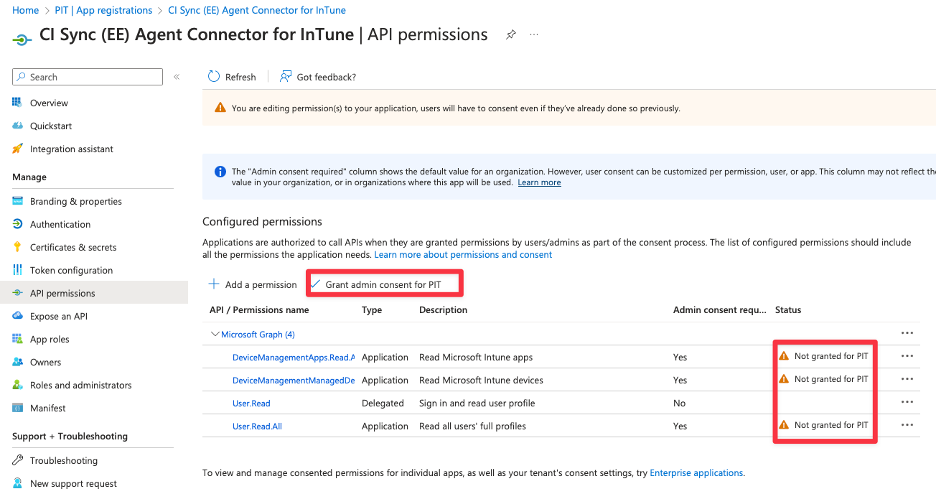Click the plus icon for Add a permission
Image resolution: width=936 pixels, height=494 pixels.
pyautogui.click(x=214, y=284)
